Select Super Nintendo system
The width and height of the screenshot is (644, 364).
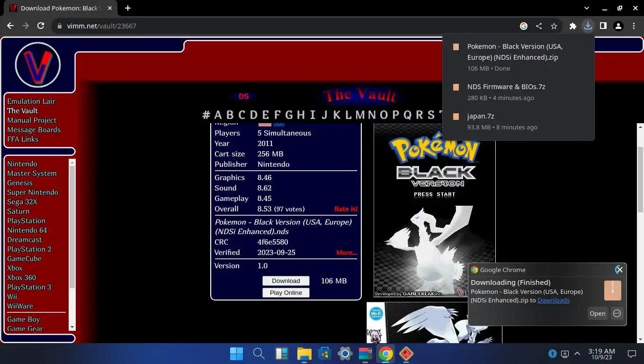pyautogui.click(x=33, y=192)
